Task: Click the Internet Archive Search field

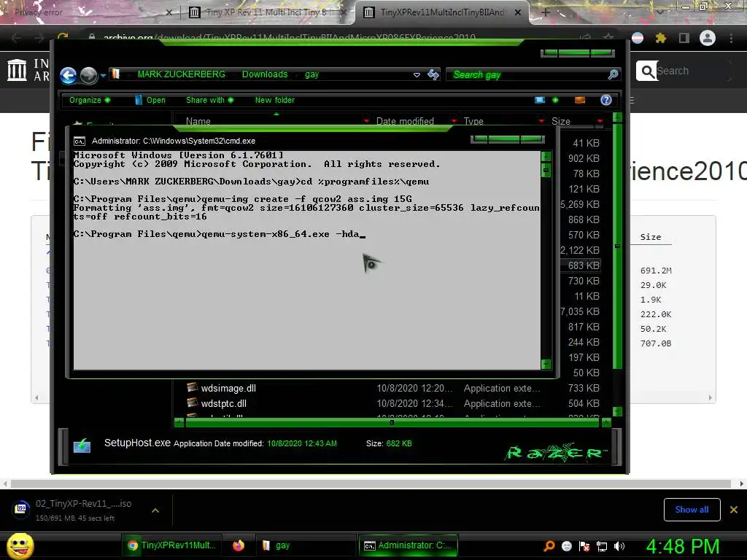Action: point(694,71)
